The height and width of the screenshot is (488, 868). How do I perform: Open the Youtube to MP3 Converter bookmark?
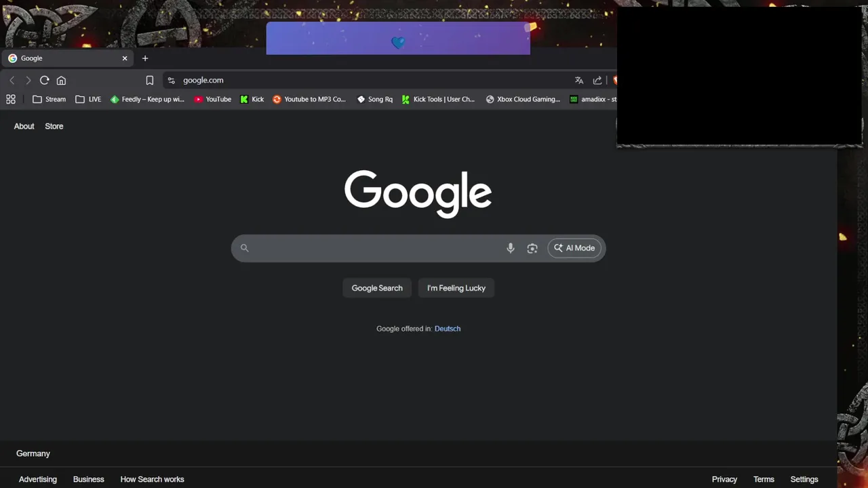click(x=309, y=99)
